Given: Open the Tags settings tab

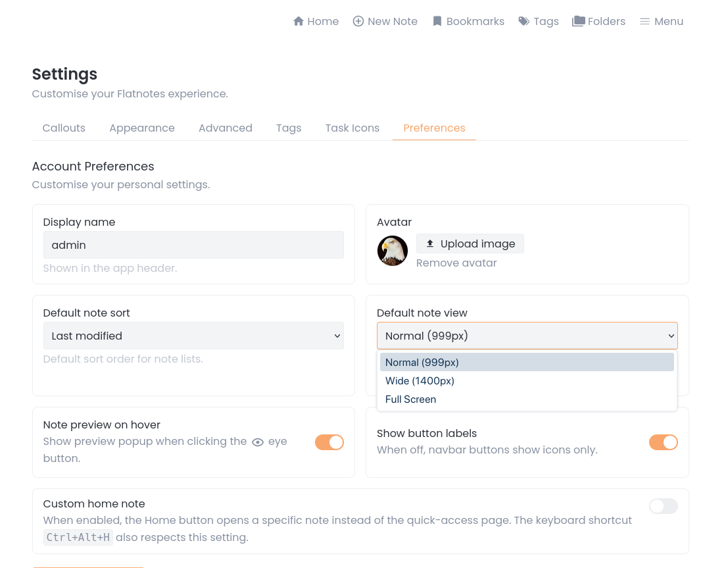Looking at the screenshot, I should point(288,128).
